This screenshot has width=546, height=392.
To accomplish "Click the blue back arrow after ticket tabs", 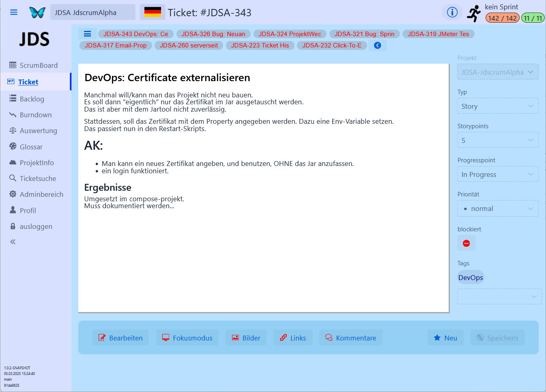I will (x=378, y=45).
